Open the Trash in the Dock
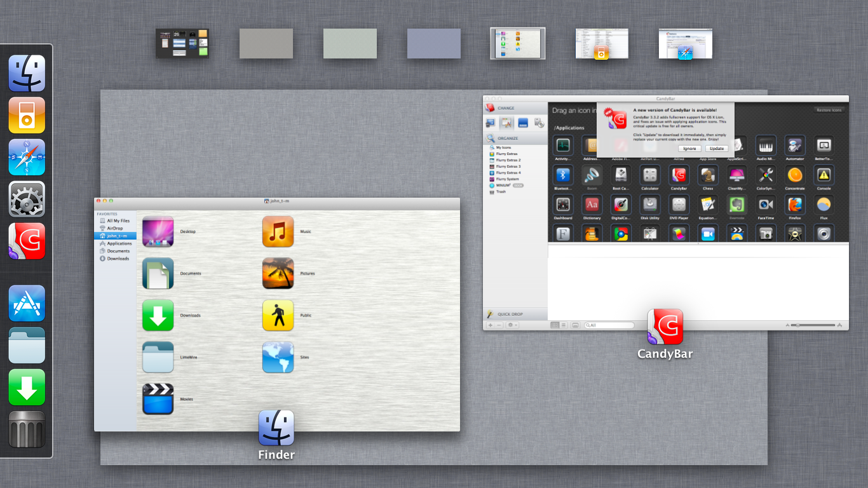This screenshot has width=868, height=488. coord(27,429)
